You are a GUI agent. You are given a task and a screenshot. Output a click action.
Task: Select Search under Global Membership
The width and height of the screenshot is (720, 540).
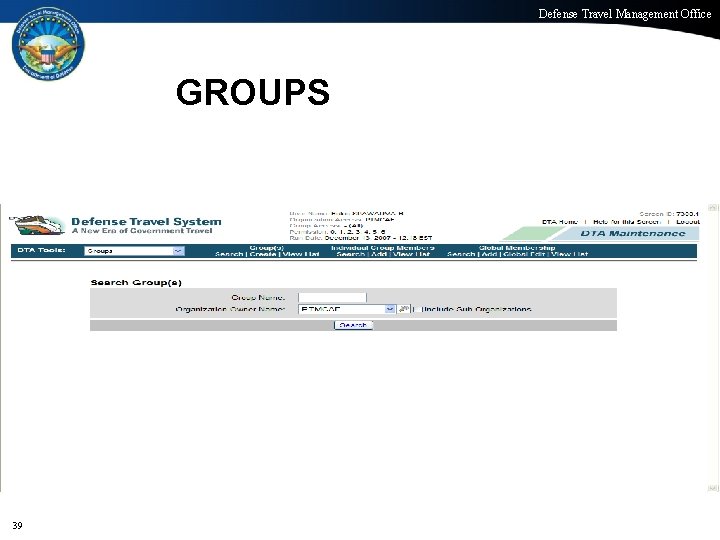461,254
